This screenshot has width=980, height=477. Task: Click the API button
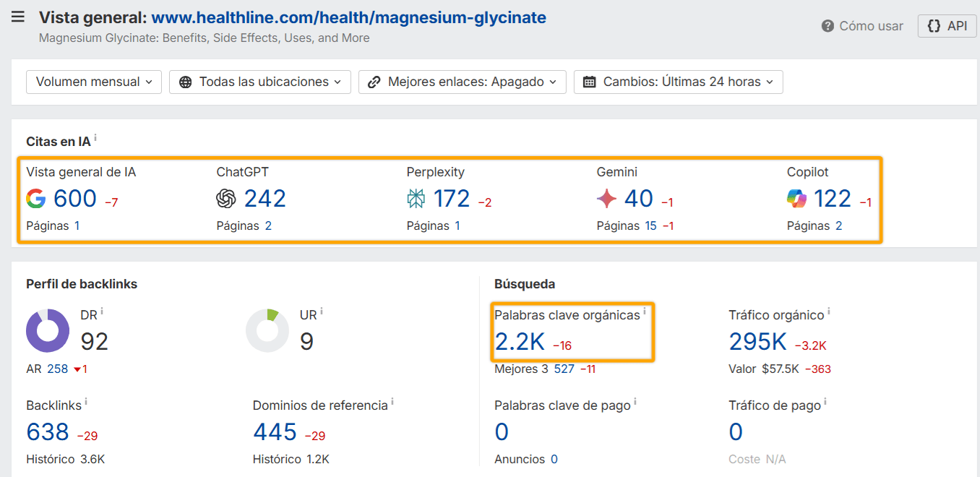coord(947,25)
